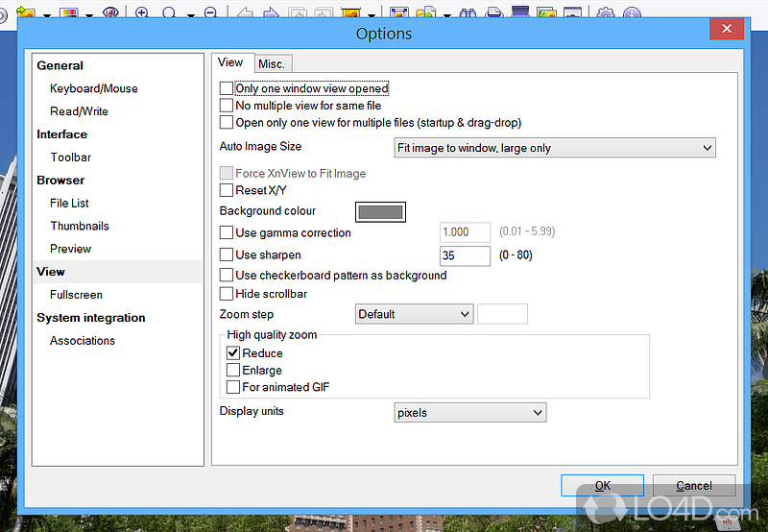Select General in the options tree
The width and height of the screenshot is (768, 532).
[60, 65]
